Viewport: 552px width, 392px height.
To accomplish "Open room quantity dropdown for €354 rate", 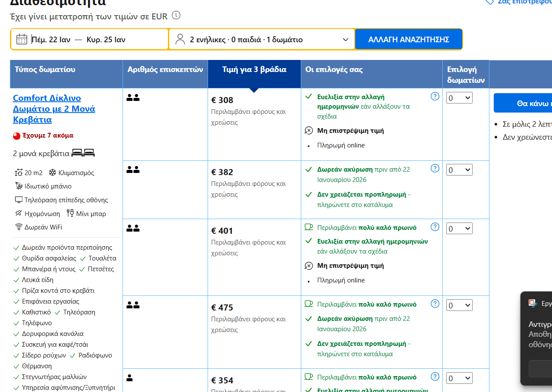I will [459, 378].
